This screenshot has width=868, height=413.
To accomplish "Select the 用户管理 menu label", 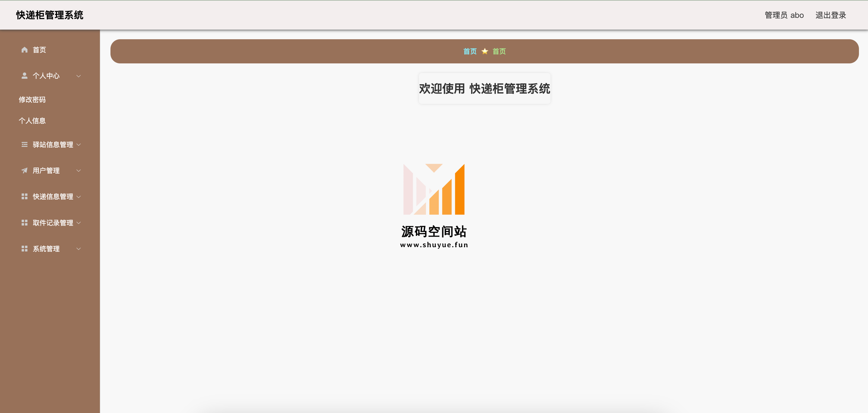I will pyautogui.click(x=46, y=171).
